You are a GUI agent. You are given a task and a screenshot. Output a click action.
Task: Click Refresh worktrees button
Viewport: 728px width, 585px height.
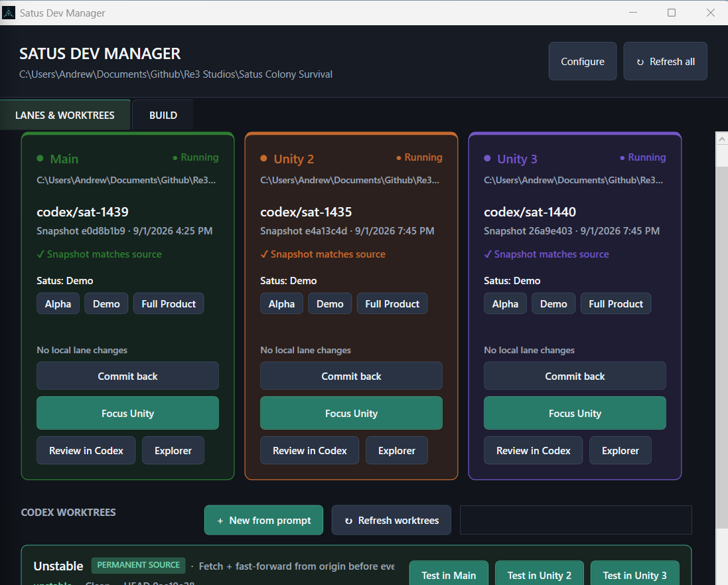coord(392,520)
